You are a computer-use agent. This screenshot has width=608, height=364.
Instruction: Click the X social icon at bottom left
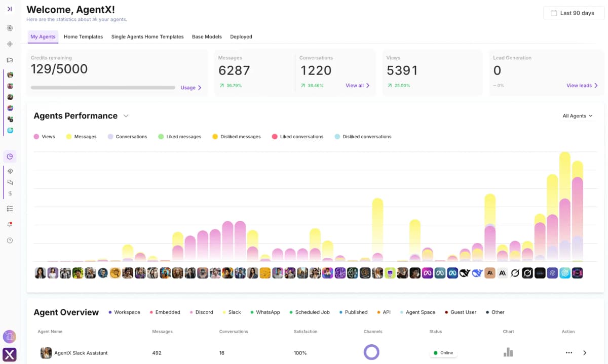[x=10, y=354]
